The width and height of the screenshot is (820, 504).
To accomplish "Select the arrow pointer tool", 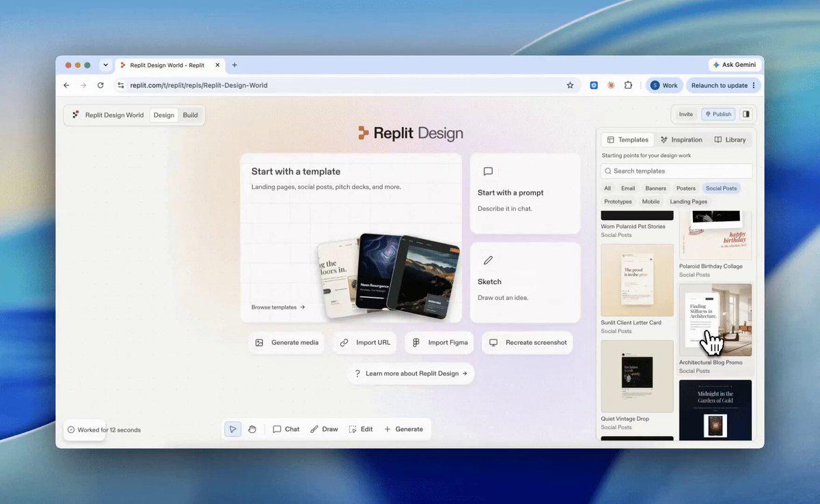I will 233,429.
